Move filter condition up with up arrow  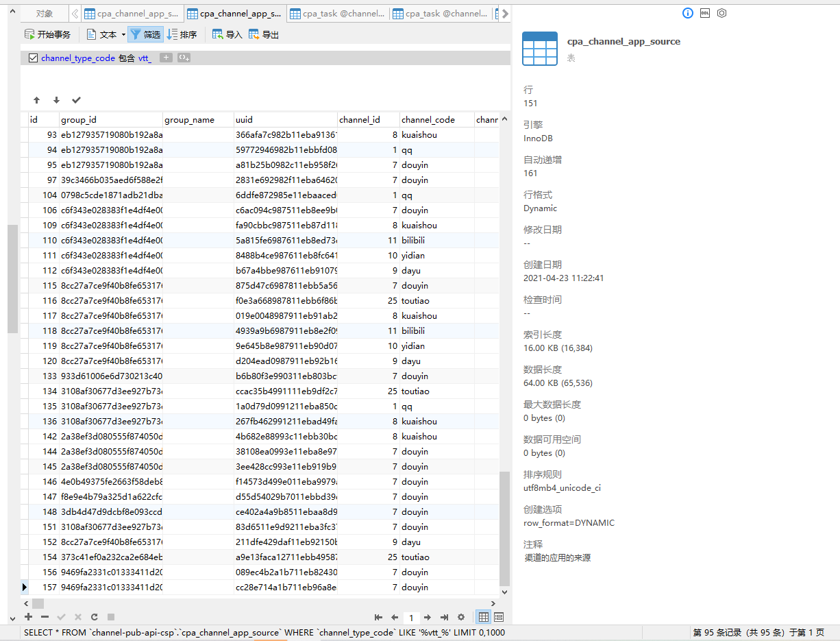36,100
